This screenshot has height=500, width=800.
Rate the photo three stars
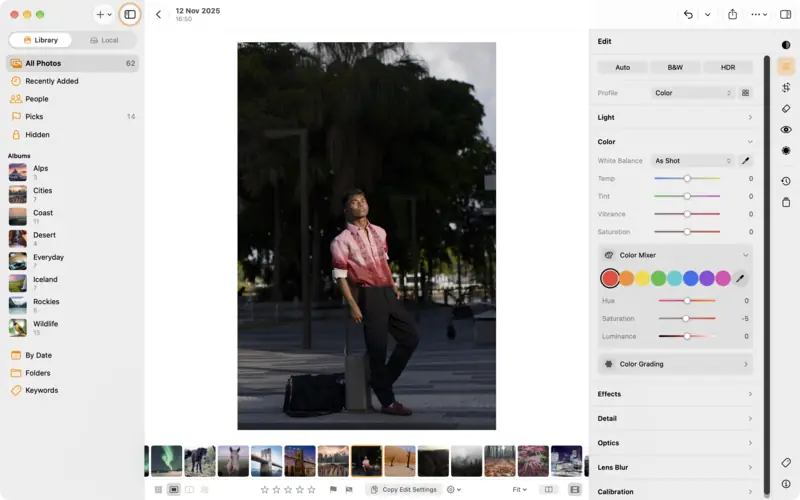[x=288, y=490]
